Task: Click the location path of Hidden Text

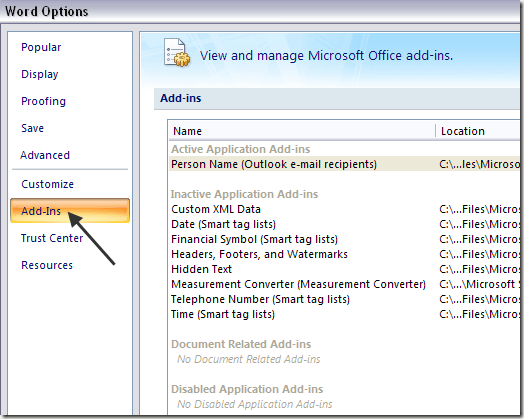Action: [480, 269]
